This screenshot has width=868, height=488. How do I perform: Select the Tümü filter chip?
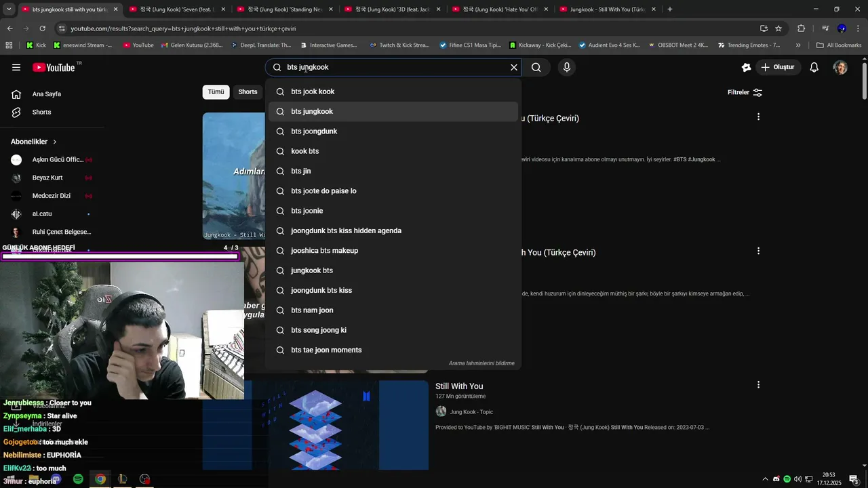pyautogui.click(x=216, y=91)
